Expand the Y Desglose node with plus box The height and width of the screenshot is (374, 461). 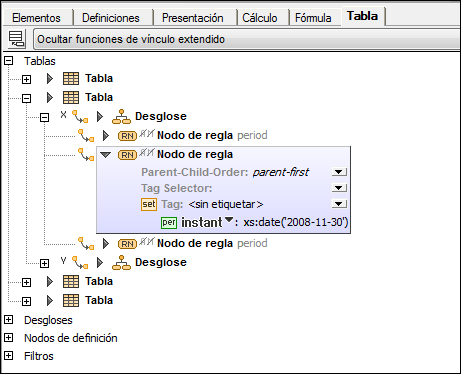coord(44,263)
